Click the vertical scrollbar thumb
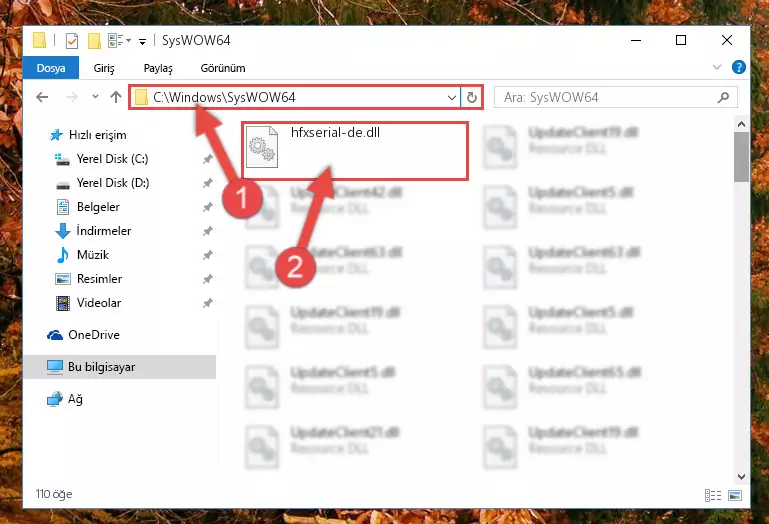This screenshot has width=769, height=524. tap(741, 157)
